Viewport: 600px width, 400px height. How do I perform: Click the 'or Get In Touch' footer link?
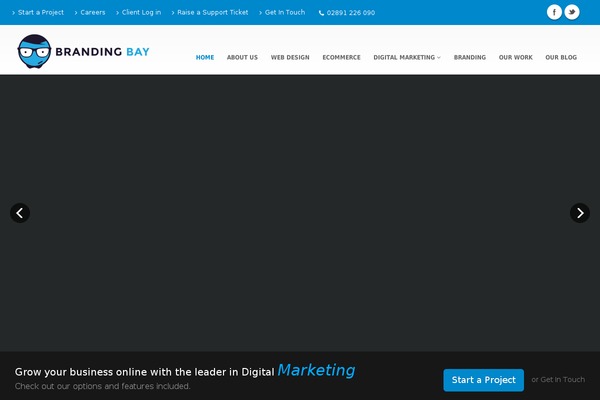click(x=558, y=380)
